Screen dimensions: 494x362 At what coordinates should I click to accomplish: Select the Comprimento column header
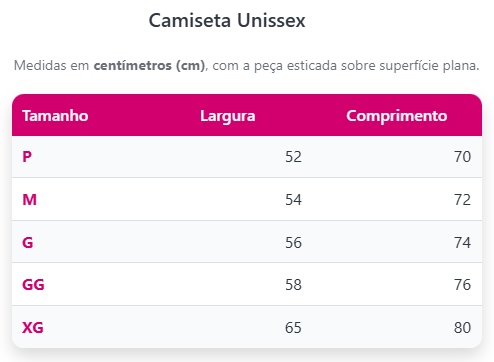[397, 116]
